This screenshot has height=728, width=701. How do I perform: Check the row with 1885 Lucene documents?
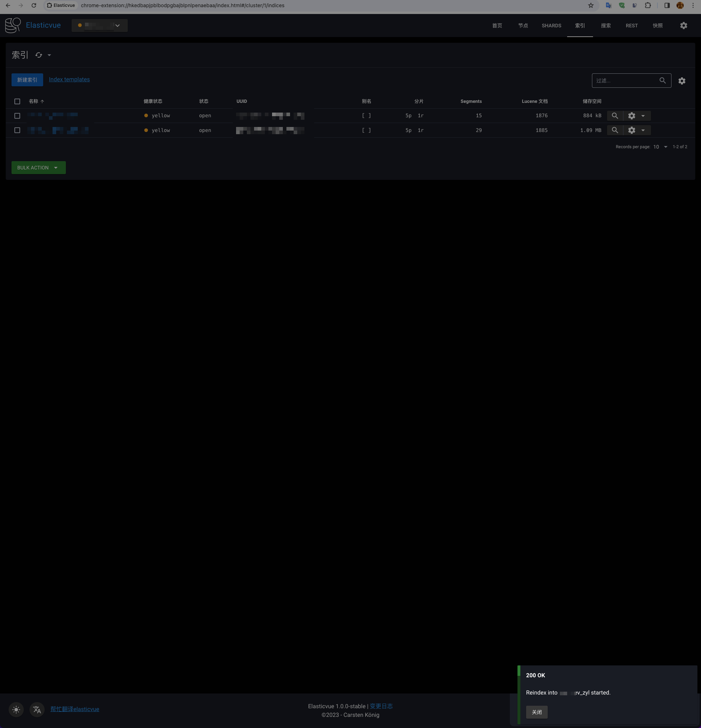tap(17, 130)
